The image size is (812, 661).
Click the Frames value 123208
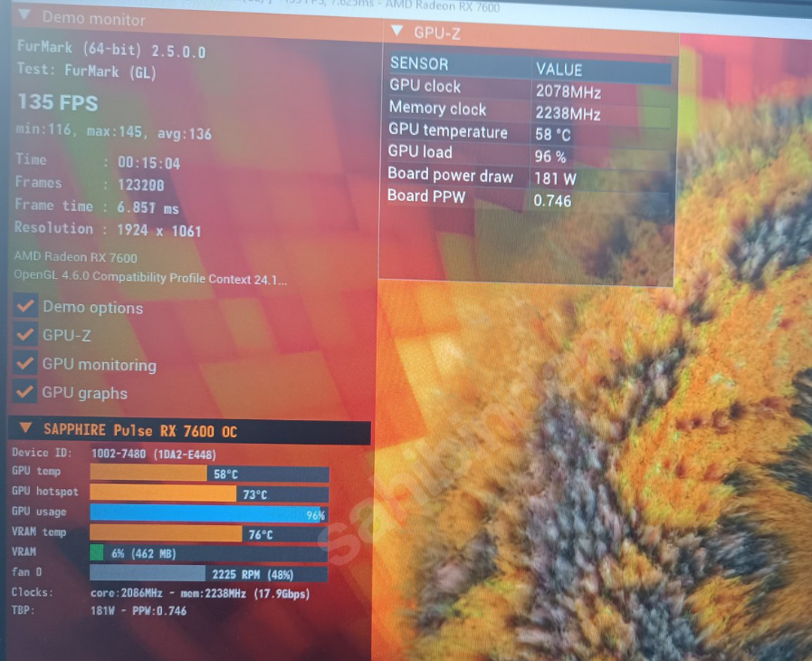click(x=141, y=186)
